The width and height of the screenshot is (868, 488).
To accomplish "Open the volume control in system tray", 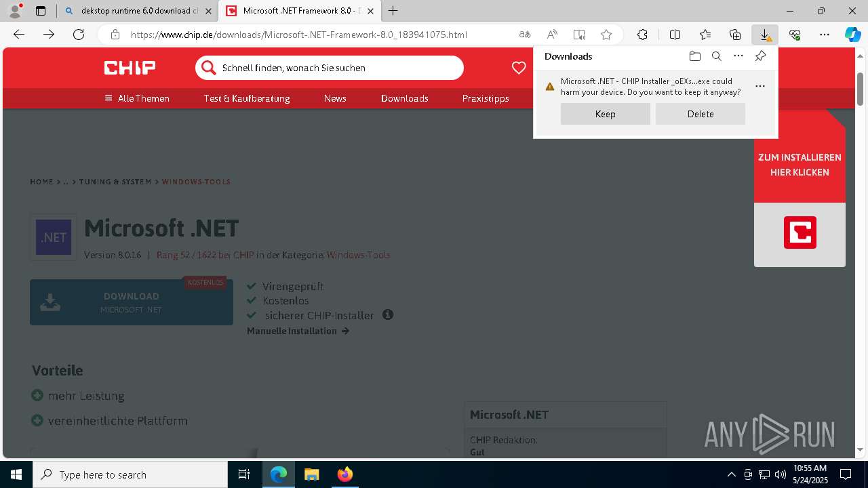I will click(x=780, y=474).
